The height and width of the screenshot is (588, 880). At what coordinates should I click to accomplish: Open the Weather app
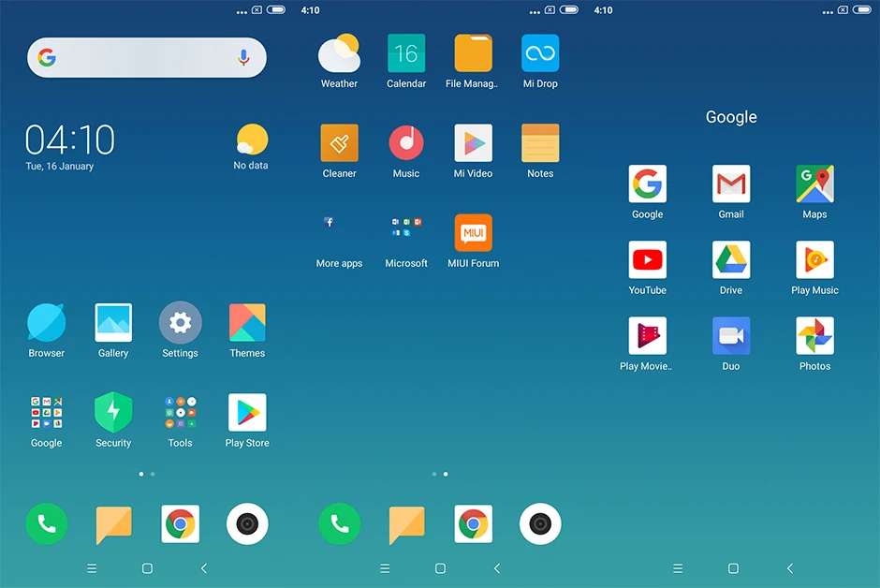tap(339, 53)
